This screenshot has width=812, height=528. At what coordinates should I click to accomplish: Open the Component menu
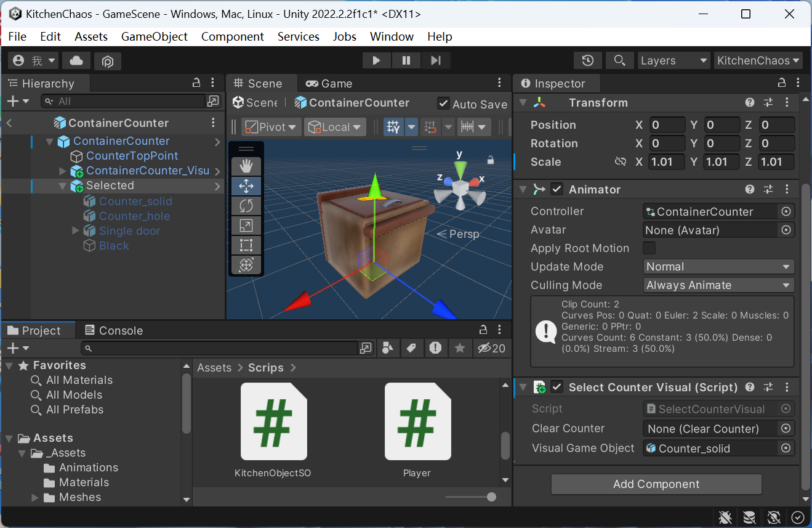pyautogui.click(x=233, y=36)
